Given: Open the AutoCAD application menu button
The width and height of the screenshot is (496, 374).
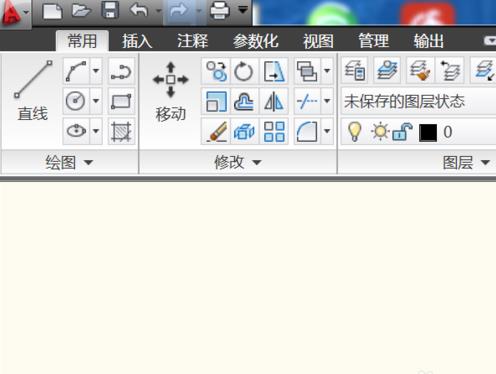Looking at the screenshot, I should (x=15, y=13).
